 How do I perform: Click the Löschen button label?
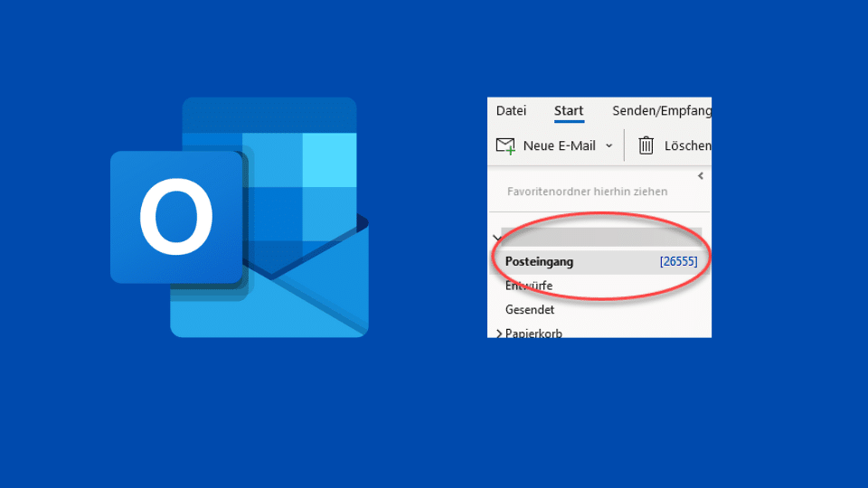pyautogui.click(x=687, y=145)
